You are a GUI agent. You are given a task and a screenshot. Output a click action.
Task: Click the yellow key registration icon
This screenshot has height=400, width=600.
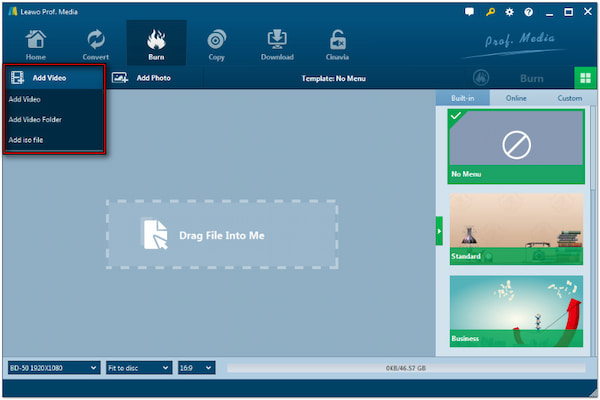(x=489, y=11)
